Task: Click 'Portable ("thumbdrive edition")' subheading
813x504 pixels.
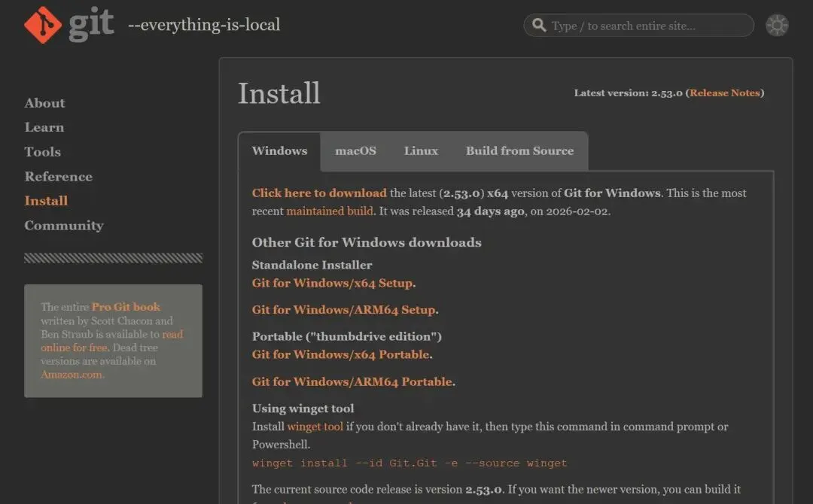Action: [347, 337]
